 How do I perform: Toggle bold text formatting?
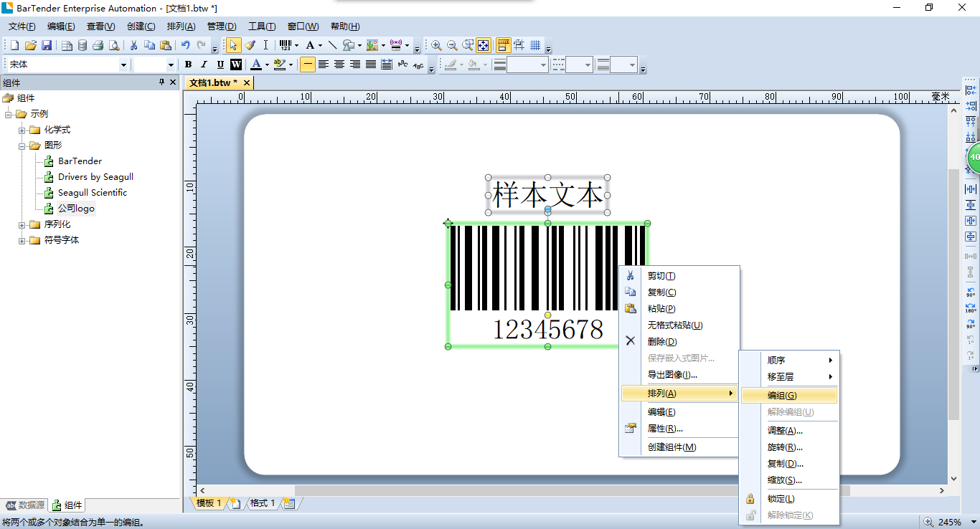tap(188, 65)
